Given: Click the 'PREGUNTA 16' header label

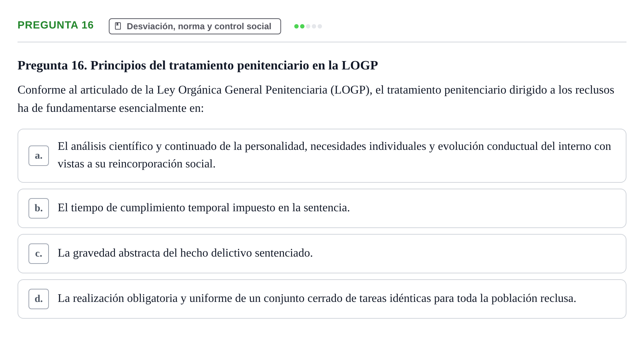Looking at the screenshot, I should coord(55,25).
